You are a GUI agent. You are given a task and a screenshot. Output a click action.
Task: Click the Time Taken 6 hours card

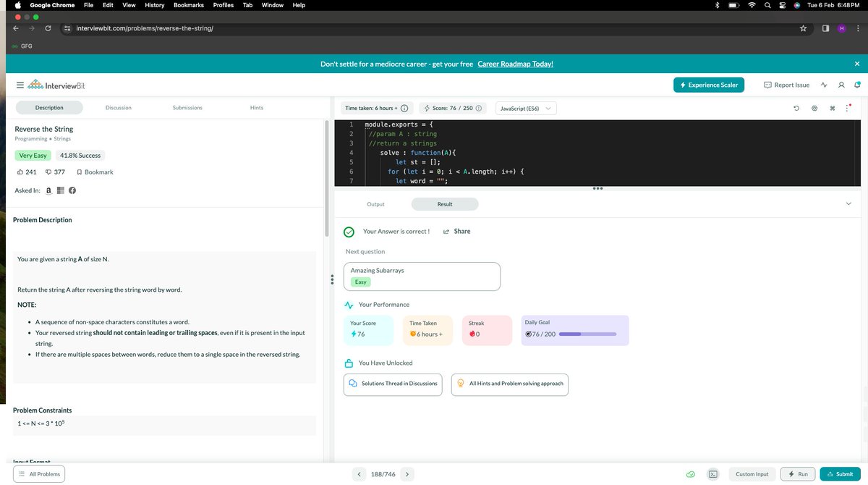click(x=428, y=330)
